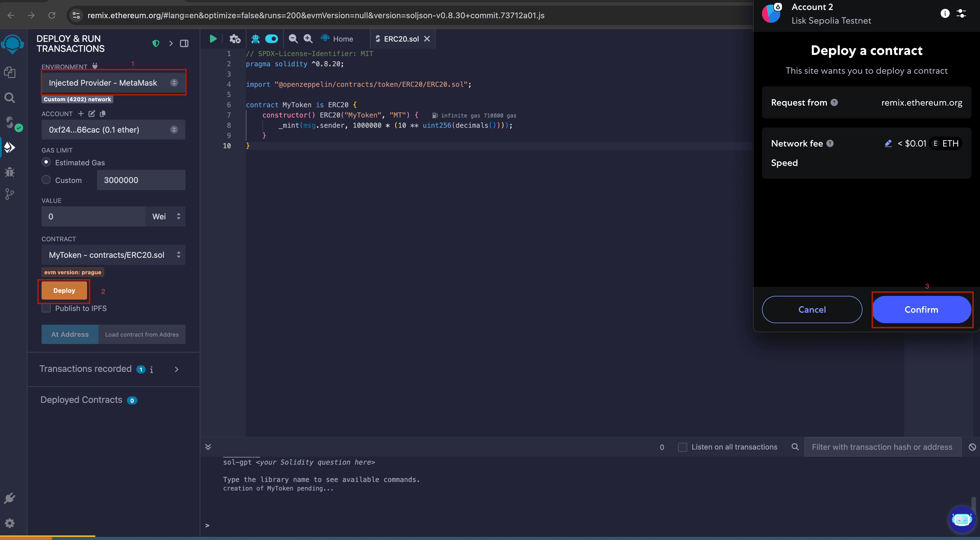The height and width of the screenshot is (540, 980).
Task: Open the Wei unit dropdown
Action: pos(166,217)
